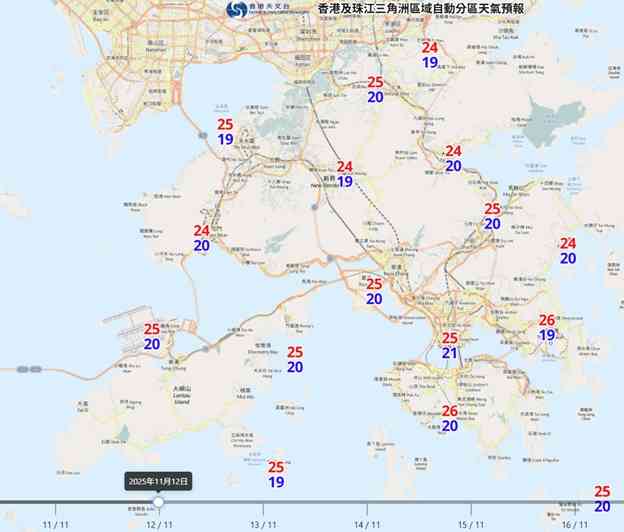Open the 26/20 forecast on southern Hong Kong Island
Image resolution: width=624 pixels, height=532 pixels.
tap(450, 418)
